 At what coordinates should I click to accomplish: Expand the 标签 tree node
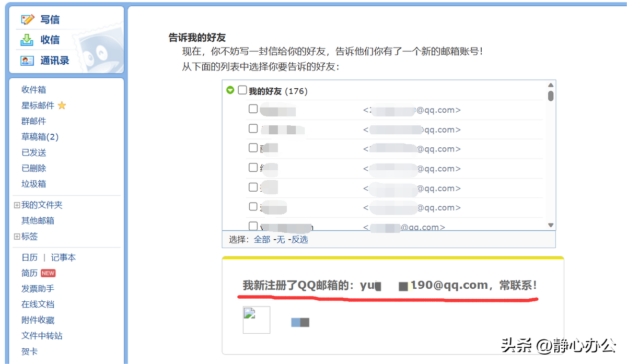[x=17, y=237]
